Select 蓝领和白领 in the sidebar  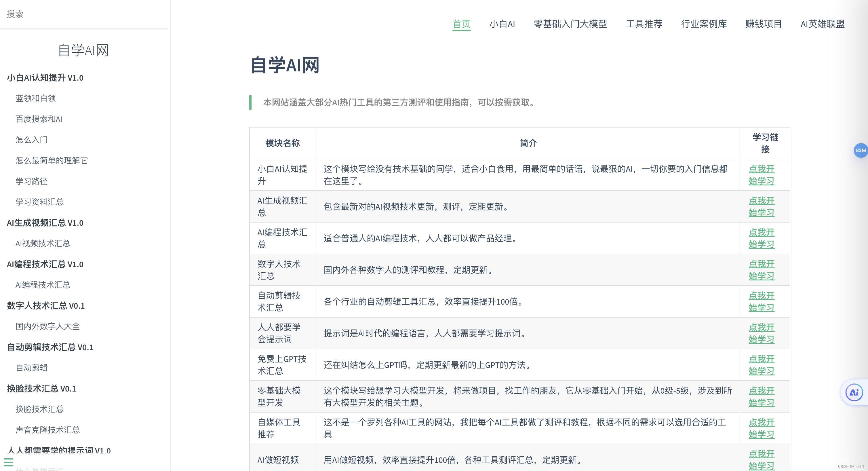36,98
